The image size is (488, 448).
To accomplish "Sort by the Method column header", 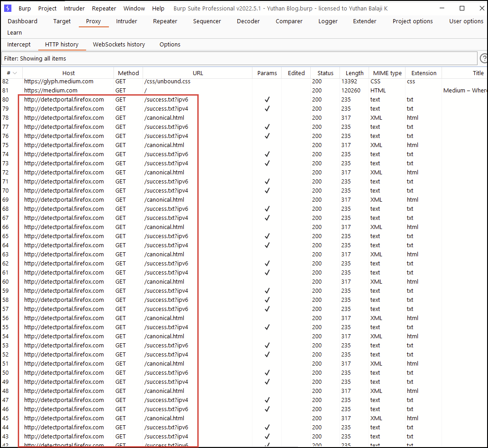I will pyautogui.click(x=128, y=73).
